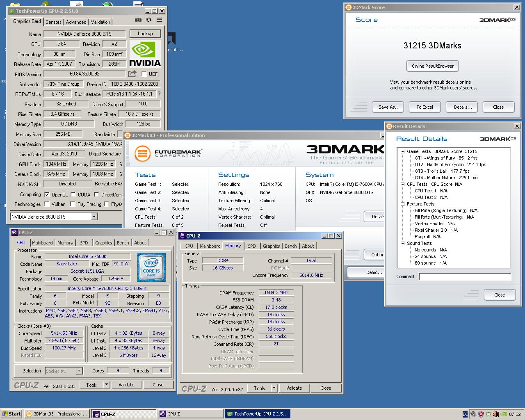The height and width of the screenshot is (420, 525).
Task: Collapse the Feature Tests tree node
Action: [402, 204]
